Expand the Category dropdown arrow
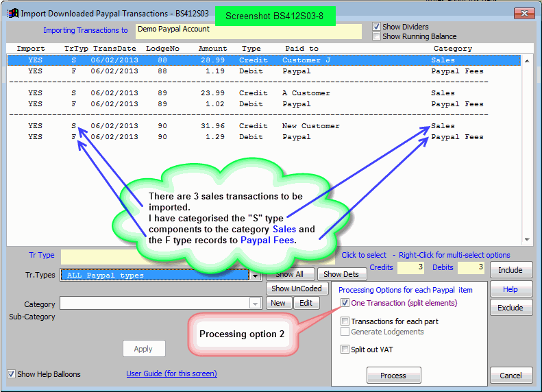This screenshot has width=542, height=392. [255, 303]
